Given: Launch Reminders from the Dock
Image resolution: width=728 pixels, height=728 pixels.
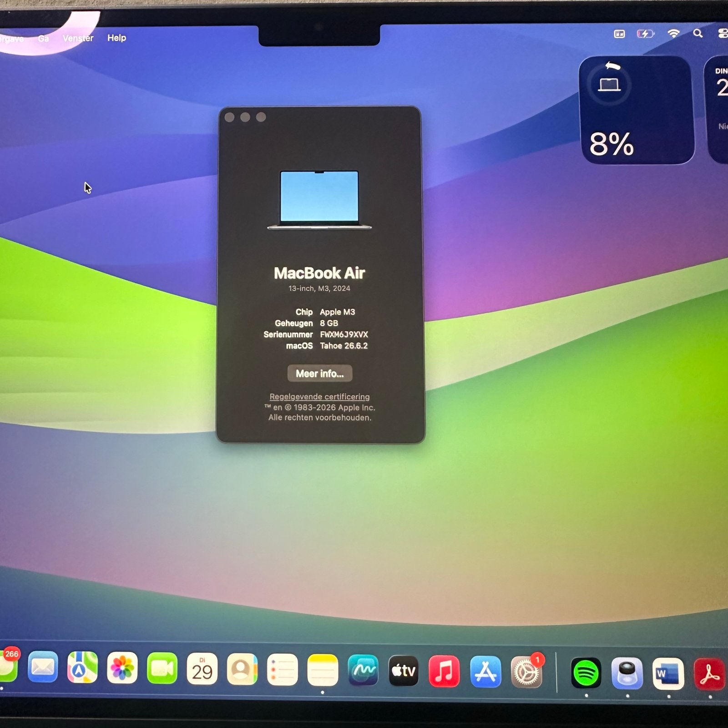Looking at the screenshot, I should [x=282, y=669].
